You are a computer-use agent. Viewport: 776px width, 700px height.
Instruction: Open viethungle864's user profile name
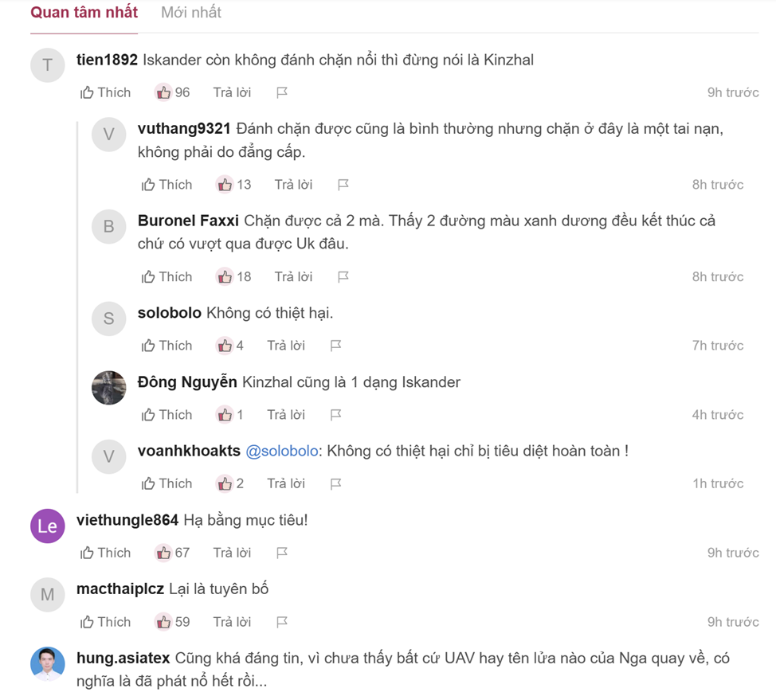coord(127,520)
